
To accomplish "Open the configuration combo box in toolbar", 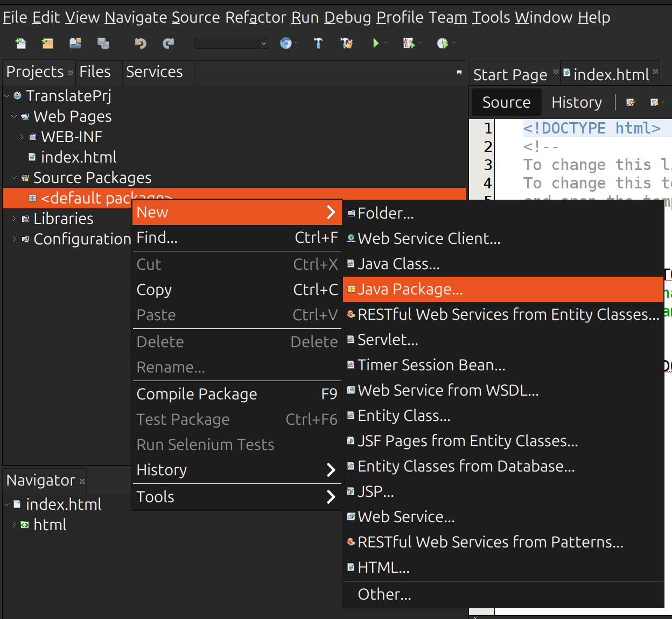I will click(232, 44).
